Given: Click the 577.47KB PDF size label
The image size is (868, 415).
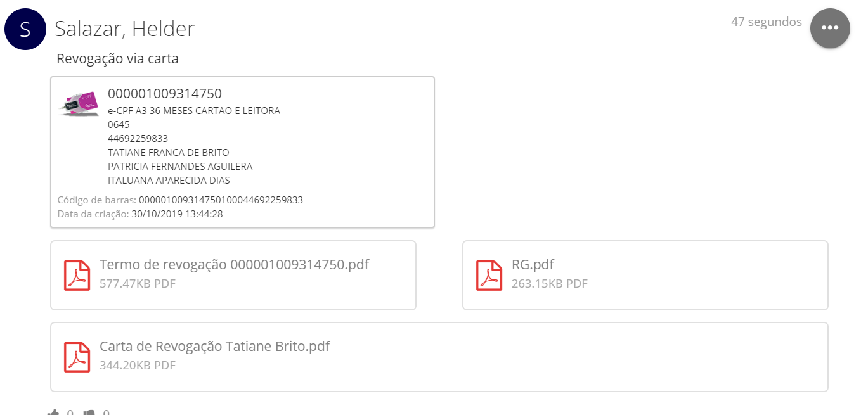Looking at the screenshot, I should click(x=137, y=284).
